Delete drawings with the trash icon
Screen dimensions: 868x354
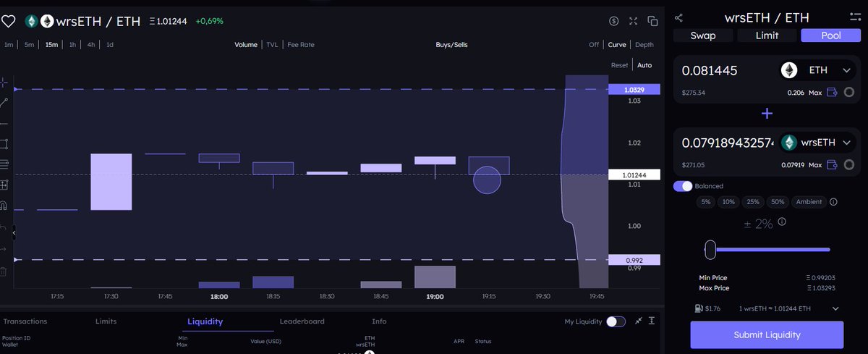(x=4, y=271)
